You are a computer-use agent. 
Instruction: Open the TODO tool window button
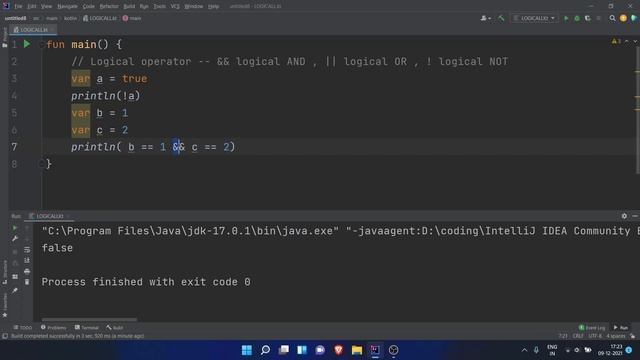[23, 327]
